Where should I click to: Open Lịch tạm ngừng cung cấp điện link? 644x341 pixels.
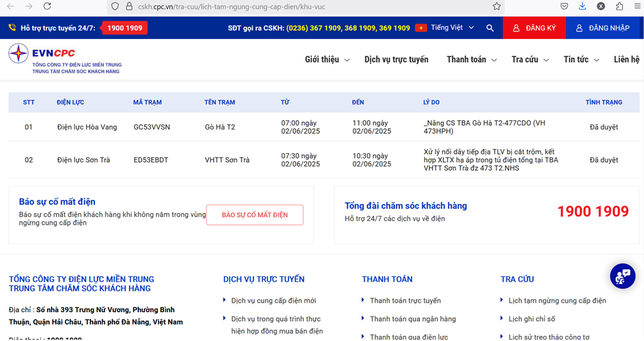[557, 300]
